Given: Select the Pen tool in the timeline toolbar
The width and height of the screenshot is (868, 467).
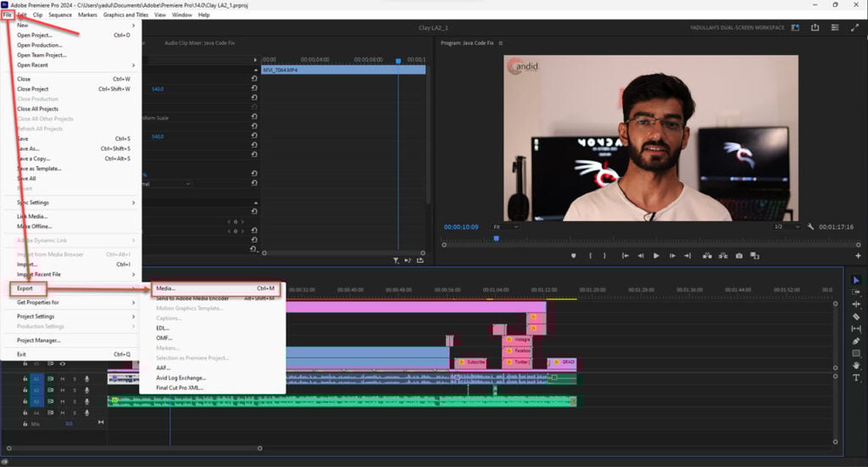Looking at the screenshot, I should point(856,341).
